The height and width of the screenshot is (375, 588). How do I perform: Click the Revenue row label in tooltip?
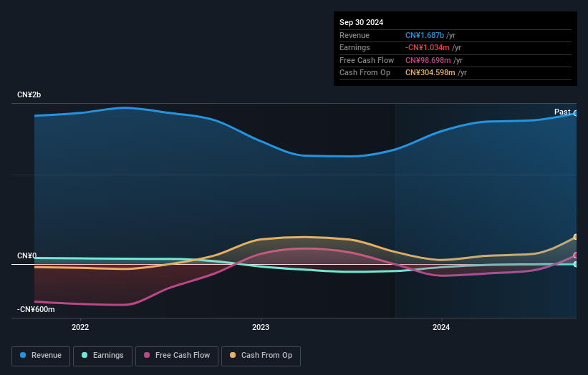click(355, 35)
